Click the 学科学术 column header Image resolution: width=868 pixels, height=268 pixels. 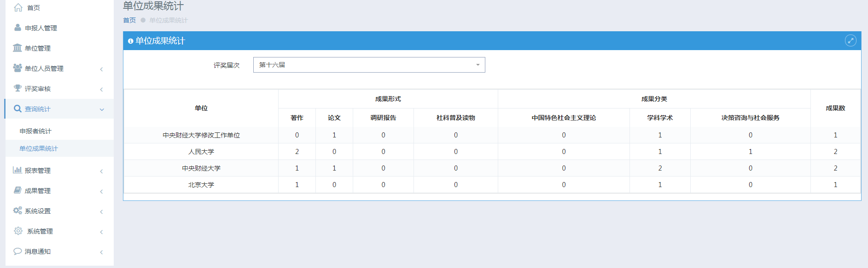pos(660,118)
